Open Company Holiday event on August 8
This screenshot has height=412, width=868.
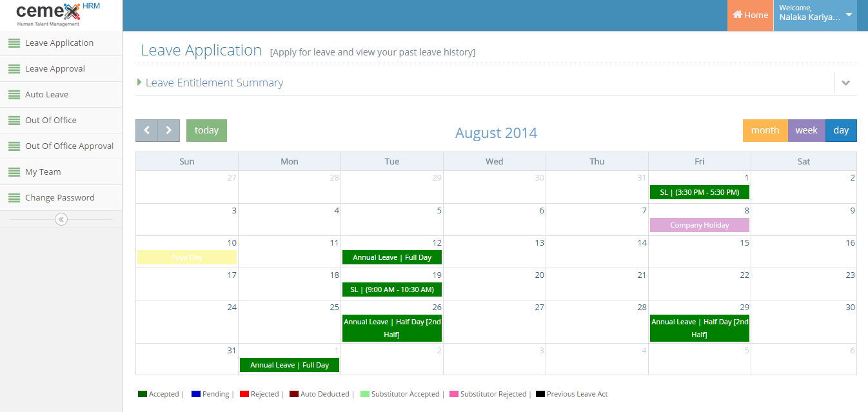tap(700, 225)
